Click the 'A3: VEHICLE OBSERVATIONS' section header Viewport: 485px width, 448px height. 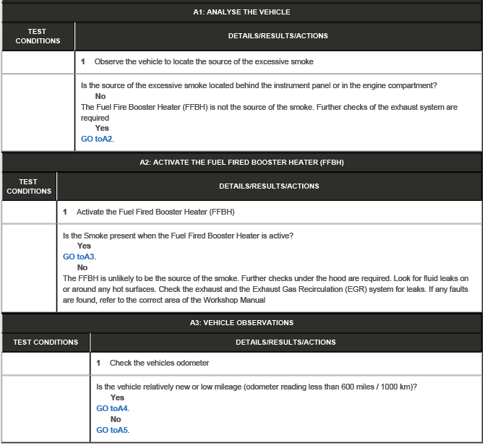click(241, 323)
